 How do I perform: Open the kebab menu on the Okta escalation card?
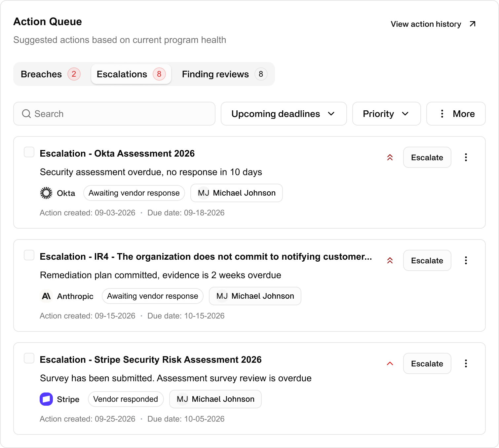466,157
